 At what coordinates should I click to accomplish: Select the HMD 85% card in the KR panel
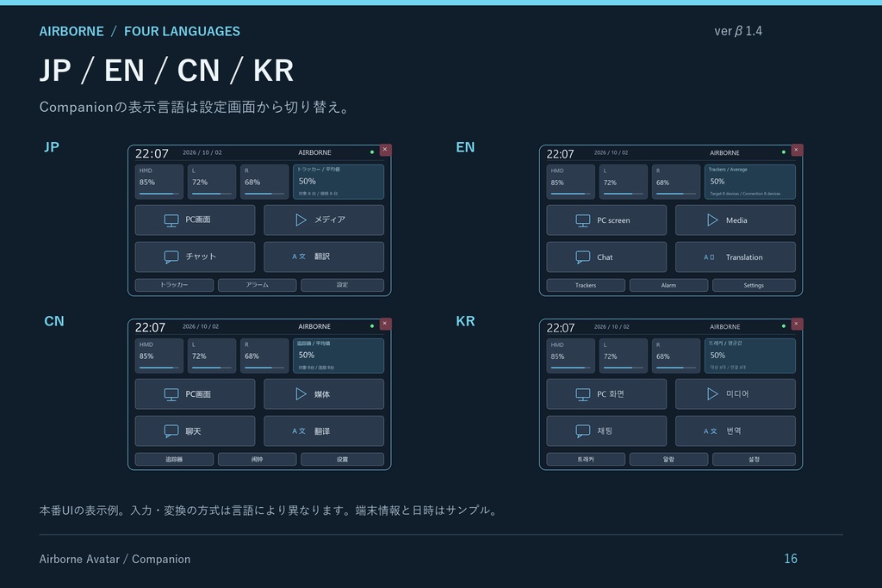click(x=571, y=356)
